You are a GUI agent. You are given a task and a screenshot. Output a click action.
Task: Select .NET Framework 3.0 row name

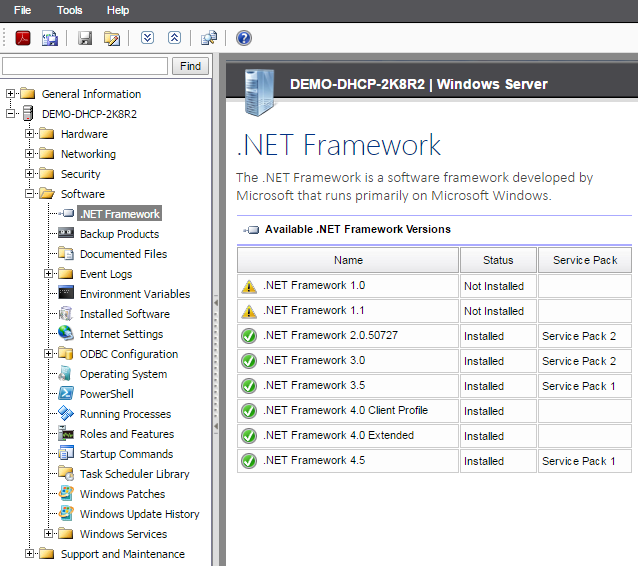314,360
